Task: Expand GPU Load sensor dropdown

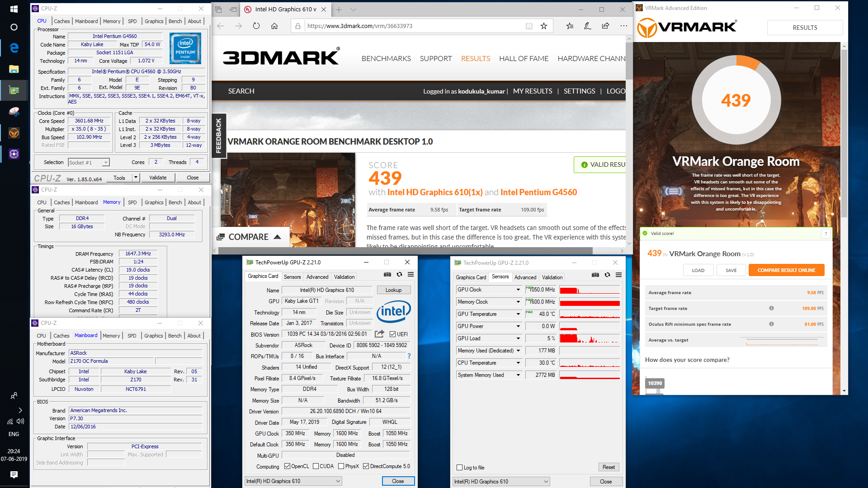Action: coord(518,338)
